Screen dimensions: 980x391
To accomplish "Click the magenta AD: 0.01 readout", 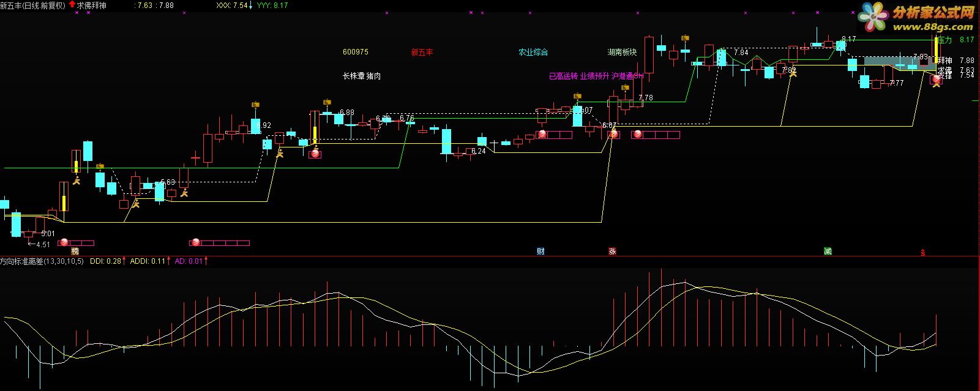I will tap(189, 261).
